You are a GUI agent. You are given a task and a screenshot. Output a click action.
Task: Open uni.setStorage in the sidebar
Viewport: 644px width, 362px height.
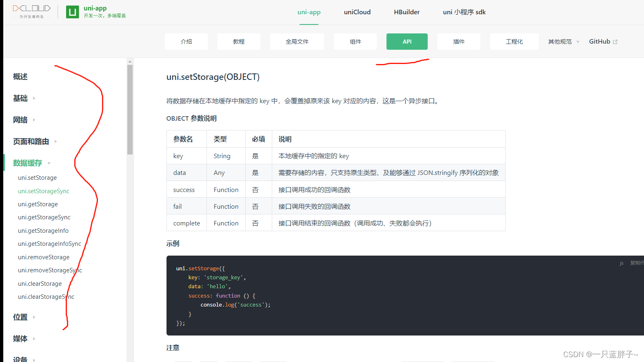tap(38, 178)
